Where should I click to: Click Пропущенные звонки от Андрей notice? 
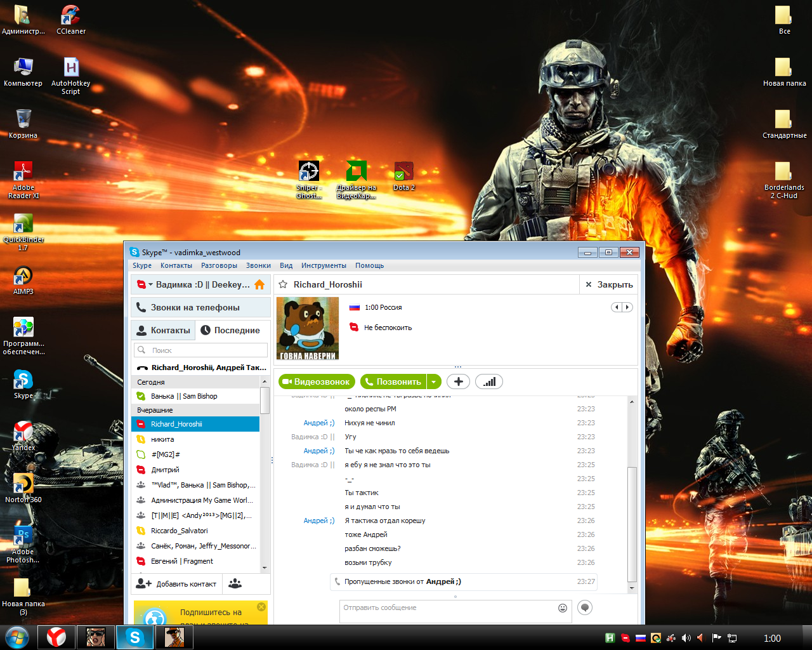coord(463,582)
